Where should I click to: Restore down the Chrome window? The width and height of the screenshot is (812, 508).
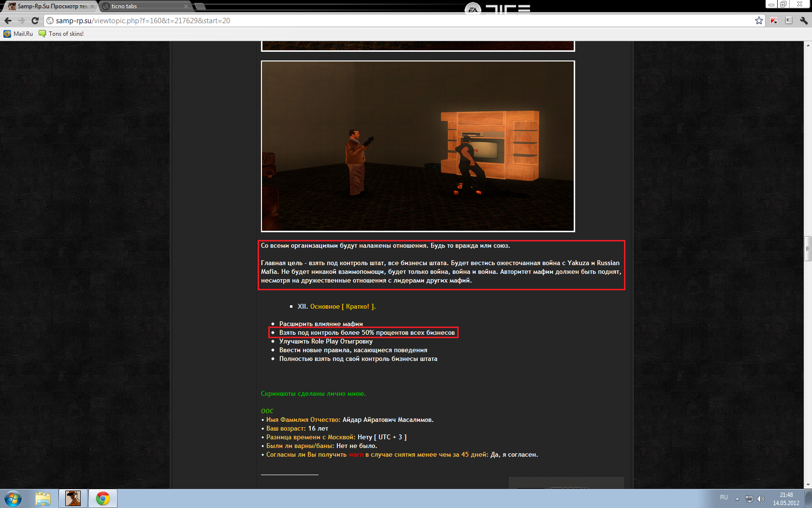point(783,4)
